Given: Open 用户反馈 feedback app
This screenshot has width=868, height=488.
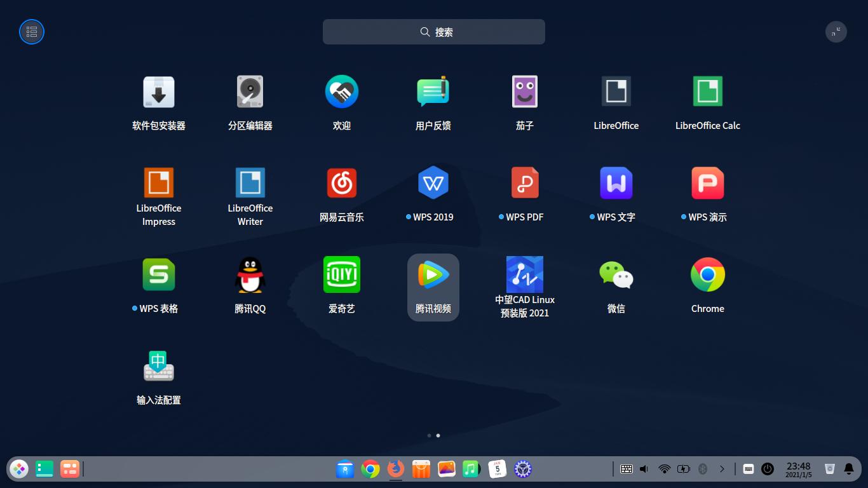Looking at the screenshot, I should click(433, 92).
